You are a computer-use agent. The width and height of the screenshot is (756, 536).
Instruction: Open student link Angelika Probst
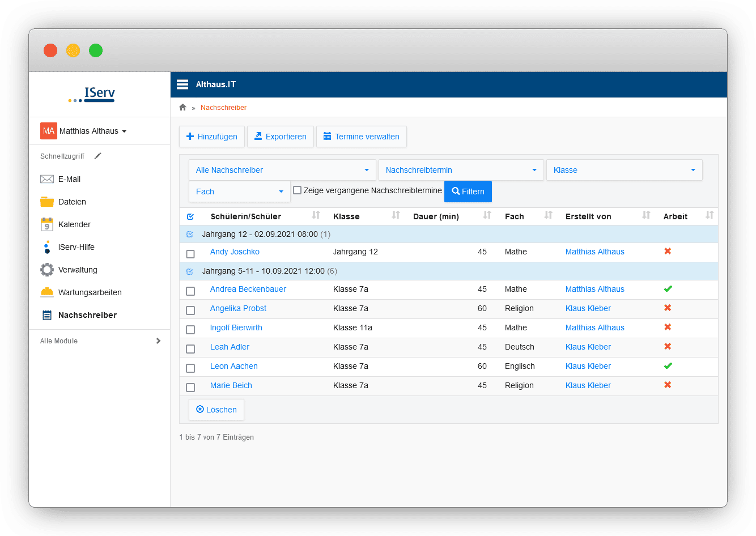238,308
